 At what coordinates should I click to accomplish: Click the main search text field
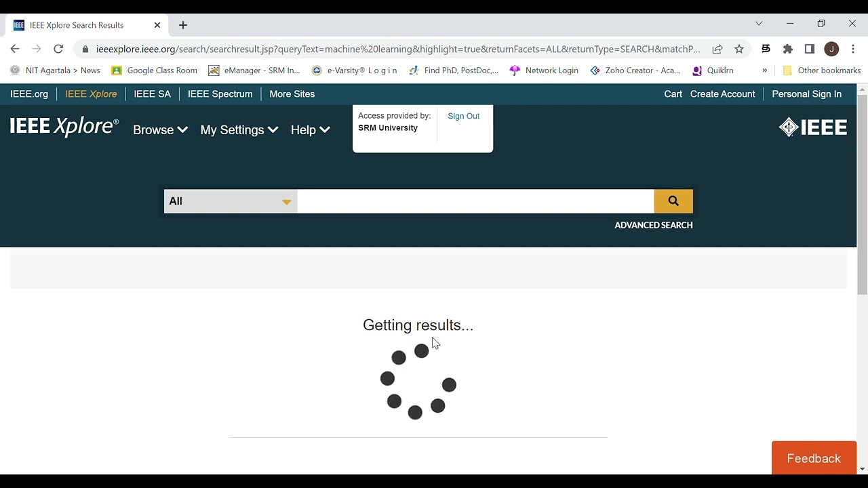pos(475,201)
